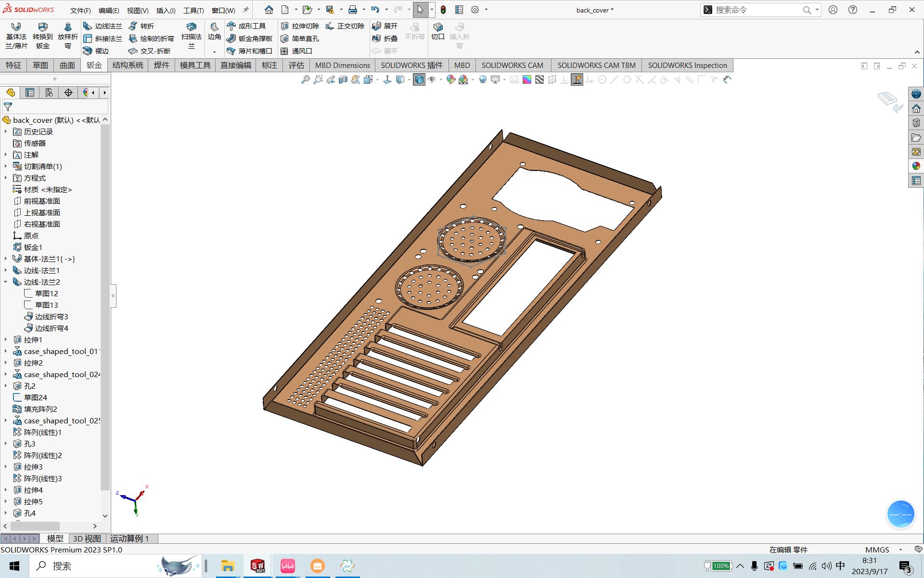
Task: Click the Zoom to Area icon
Action: [318, 80]
